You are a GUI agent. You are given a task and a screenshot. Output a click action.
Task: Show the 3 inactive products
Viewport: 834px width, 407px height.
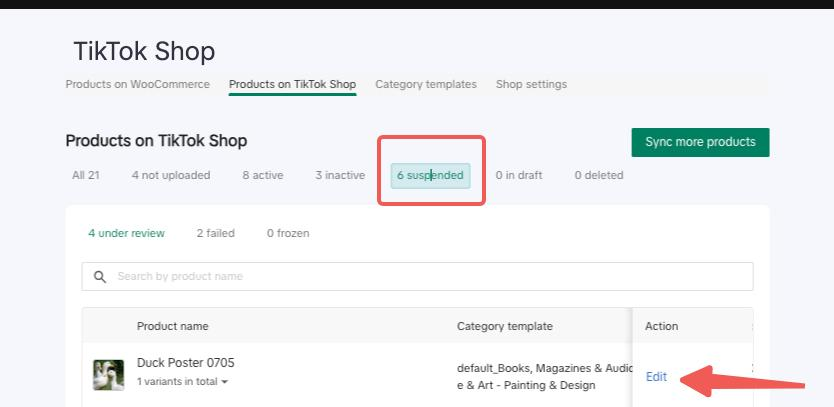coord(340,175)
